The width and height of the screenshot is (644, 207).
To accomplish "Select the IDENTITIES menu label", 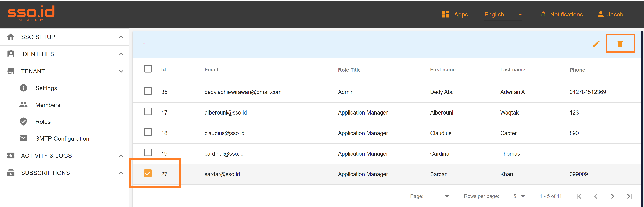I will click(37, 54).
